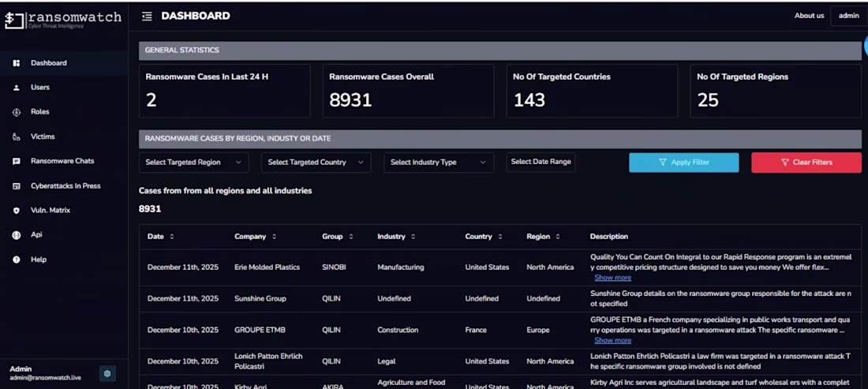Show more for GROUPE ETMB description
Viewport: 868px width, 389px height.
[613, 340]
